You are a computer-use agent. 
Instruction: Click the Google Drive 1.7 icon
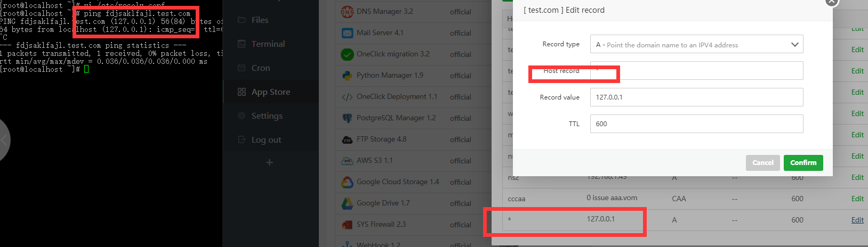tap(347, 203)
